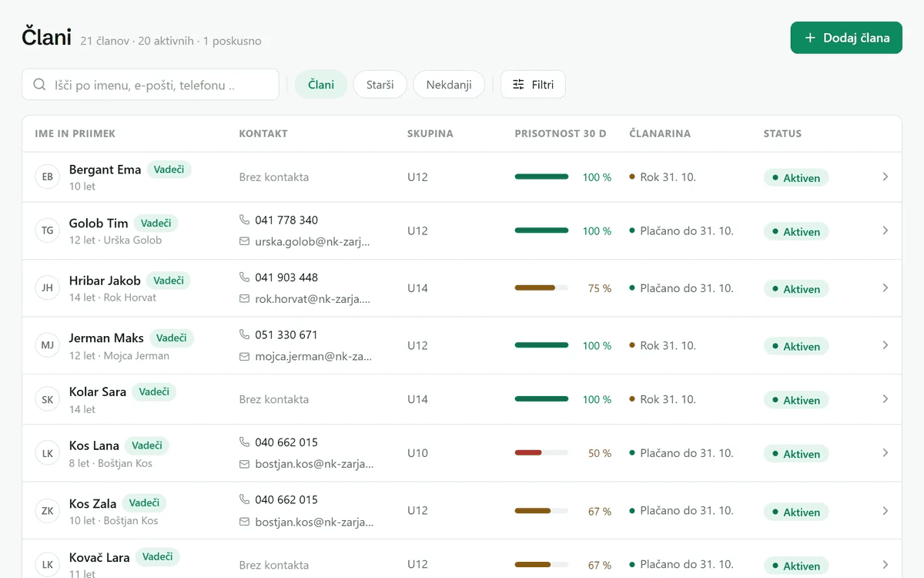Click the name Kolar Sara

coord(98,391)
